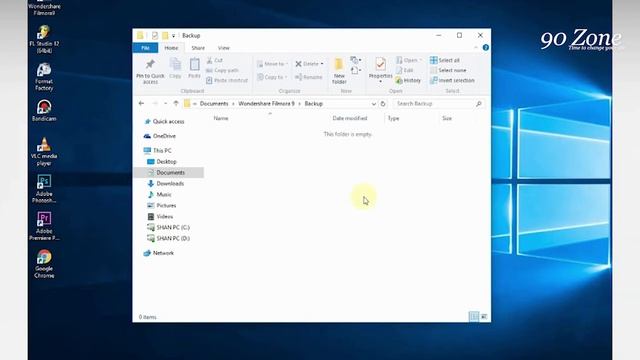The height and width of the screenshot is (360, 640).
Task: Open Desktop in the navigation pane
Action: click(162, 162)
